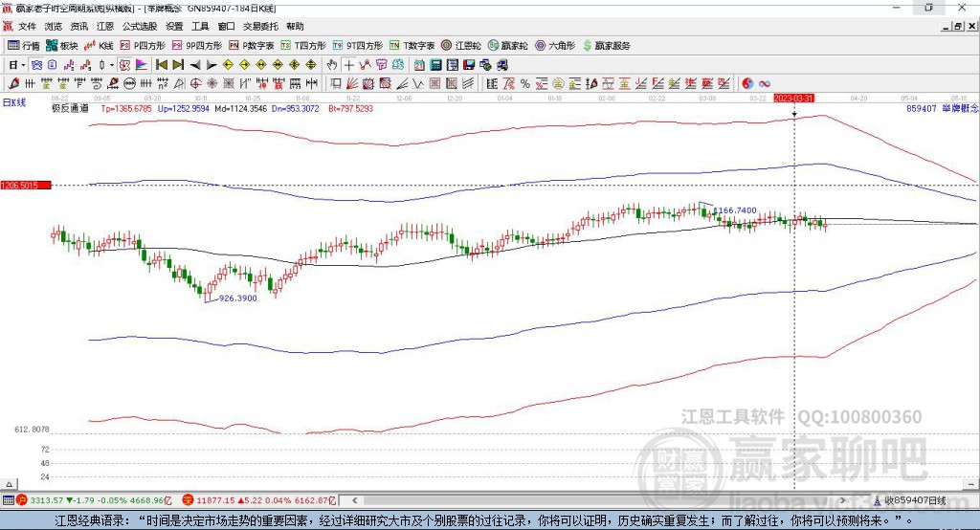
Task: Click the gold 金 circle tool icon
Action: click(x=558, y=84)
